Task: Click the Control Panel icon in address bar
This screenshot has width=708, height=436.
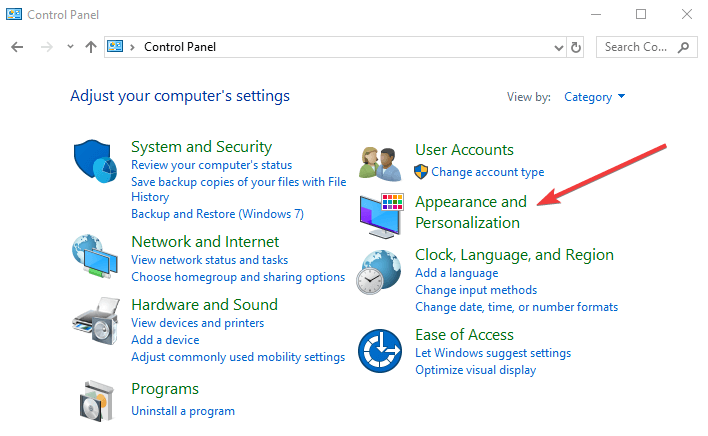Action: point(115,46)
